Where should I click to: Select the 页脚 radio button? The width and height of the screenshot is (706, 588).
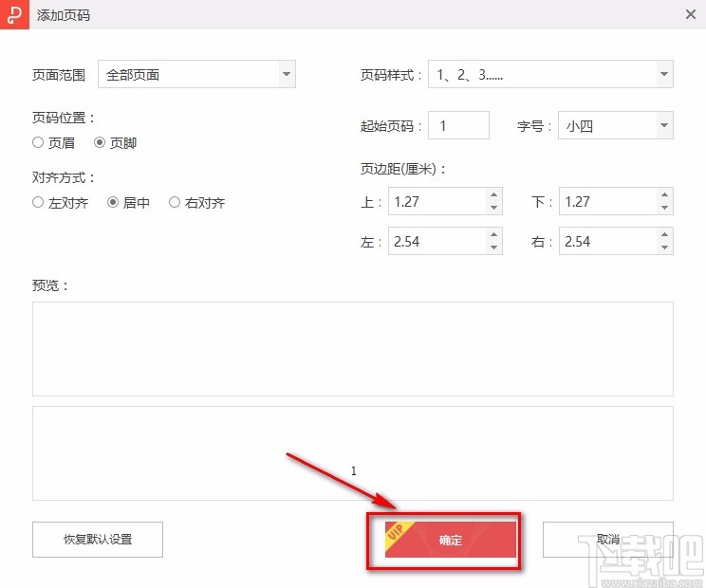coord(100,143)
